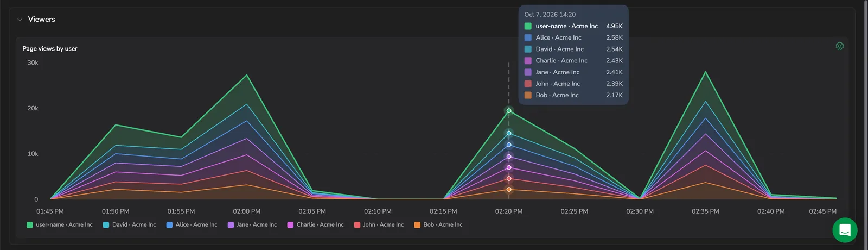Click the tooltip date Oct 7, 2026 14:20
868x250 pixels.
(x=550, y=15)
